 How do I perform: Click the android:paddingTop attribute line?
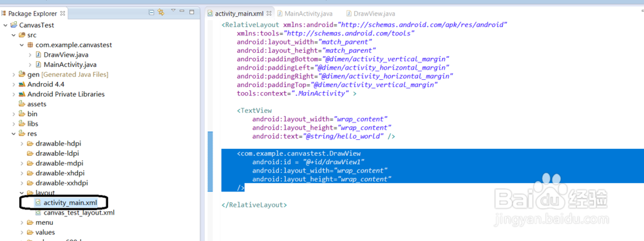[337, 84]
